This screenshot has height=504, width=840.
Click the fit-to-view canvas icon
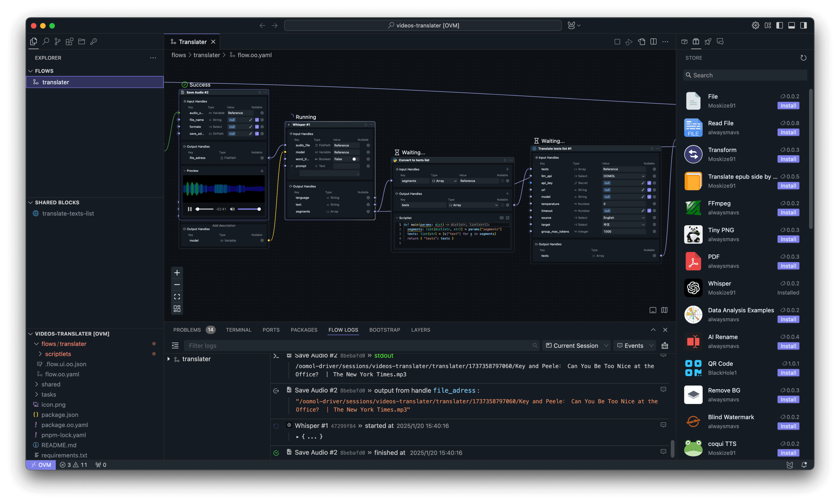tap(177, 297)
